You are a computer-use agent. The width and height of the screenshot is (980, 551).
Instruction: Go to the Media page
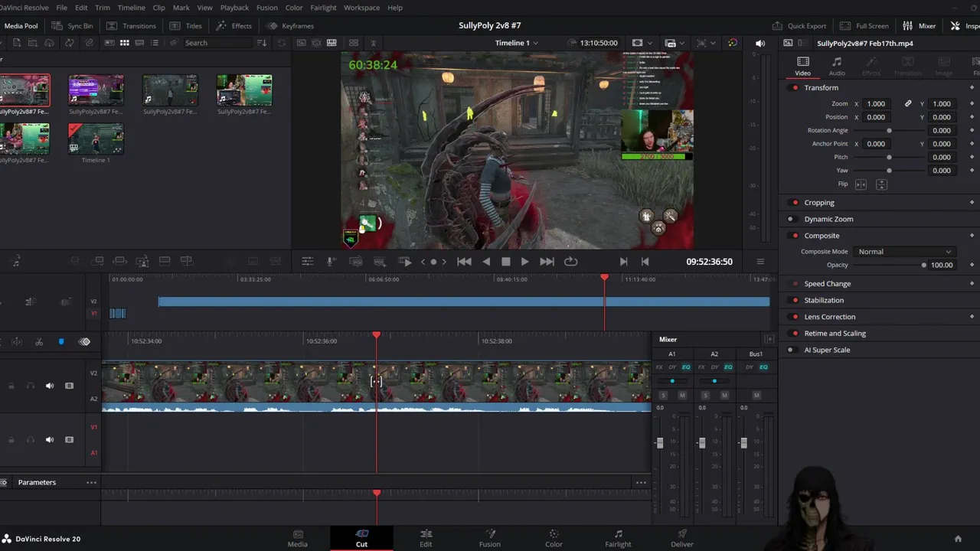pos(297,538)
